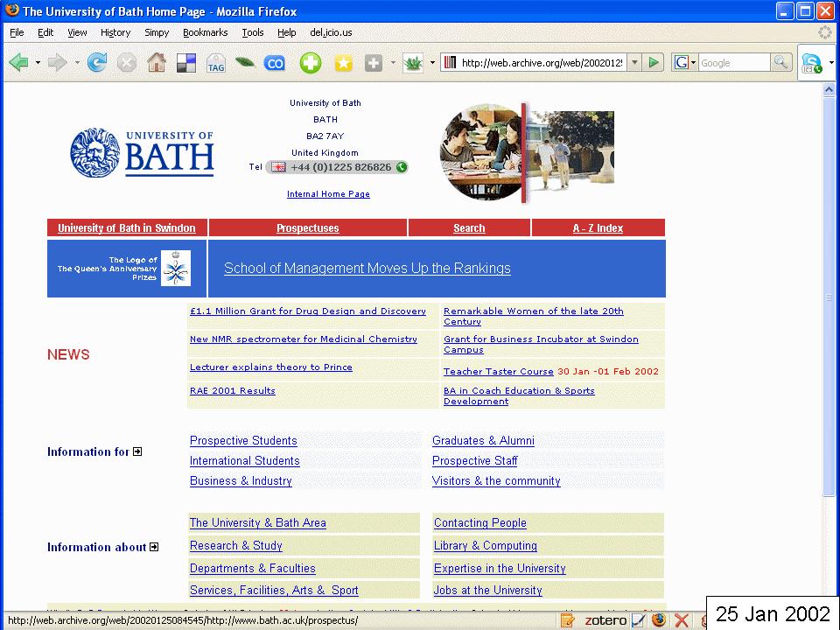Open Jobs at the University link
This screenshot has width=840, height=630.
(x=488, y=591)
